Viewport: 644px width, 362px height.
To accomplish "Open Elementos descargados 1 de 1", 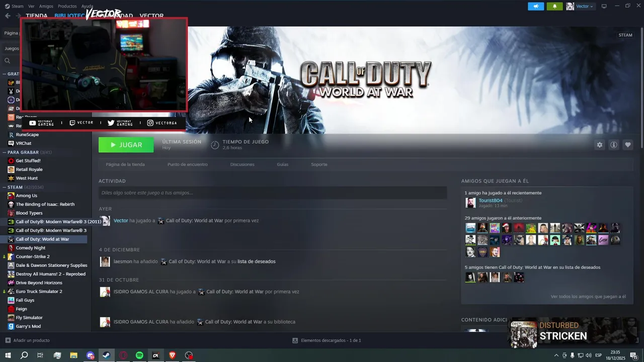I will tap(331, 340).
